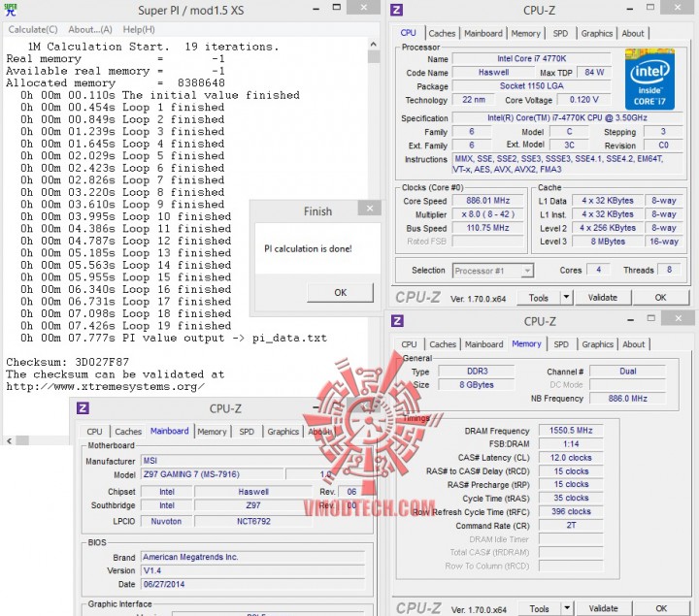The image size is (699, 616).
Task: Switch to About tab in the top CPU-Z window
Action: (633, 33)
